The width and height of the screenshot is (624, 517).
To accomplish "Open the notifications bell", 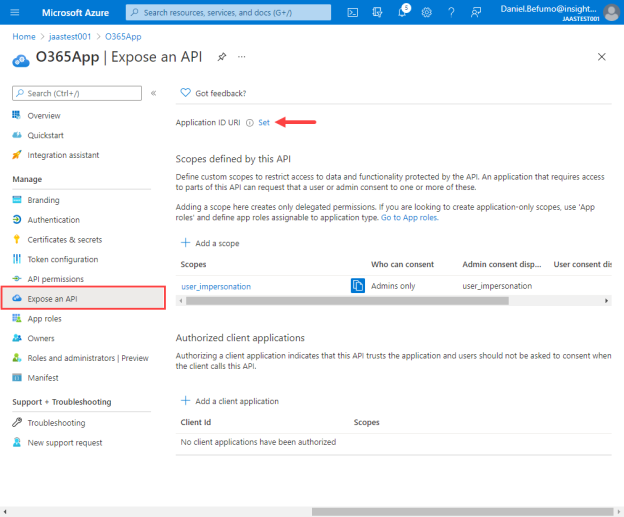I will tap(403, 12).
